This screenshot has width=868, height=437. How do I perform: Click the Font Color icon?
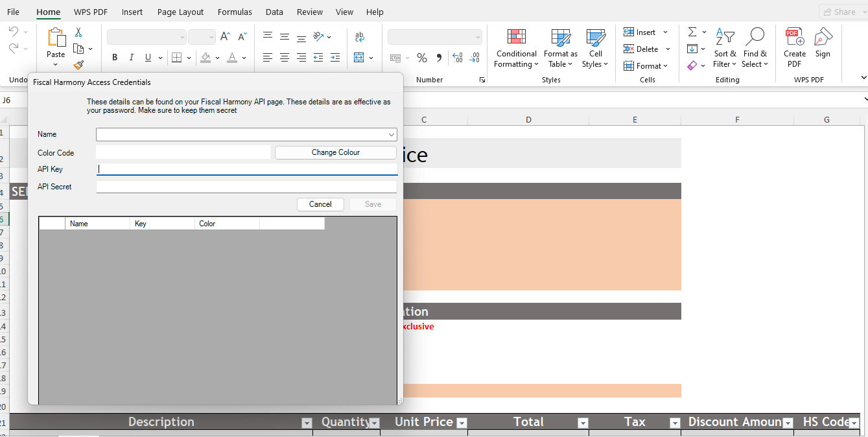[x=232, y=58]
